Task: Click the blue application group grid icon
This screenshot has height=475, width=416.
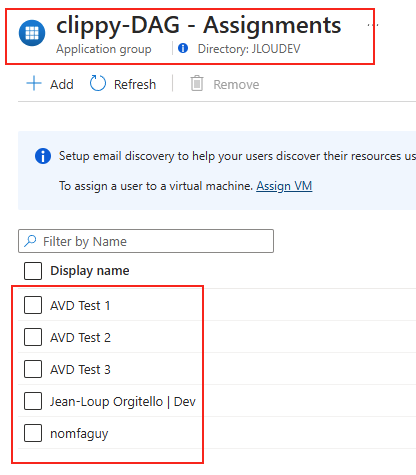Action: coord(32,33)
